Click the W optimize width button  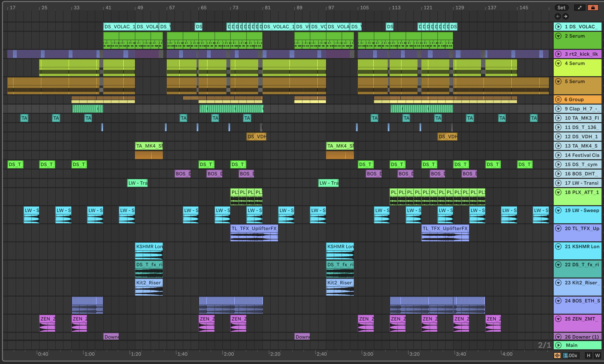coord(597,355)
